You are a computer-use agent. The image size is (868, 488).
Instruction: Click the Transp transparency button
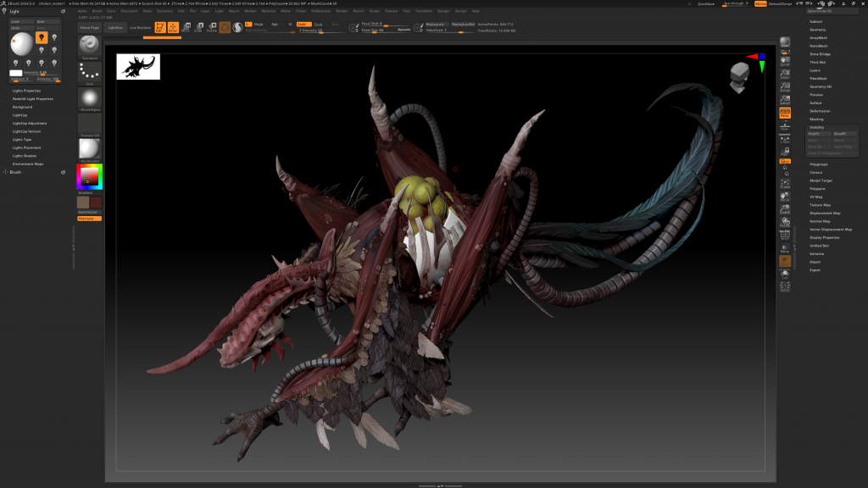click(785, 247)
